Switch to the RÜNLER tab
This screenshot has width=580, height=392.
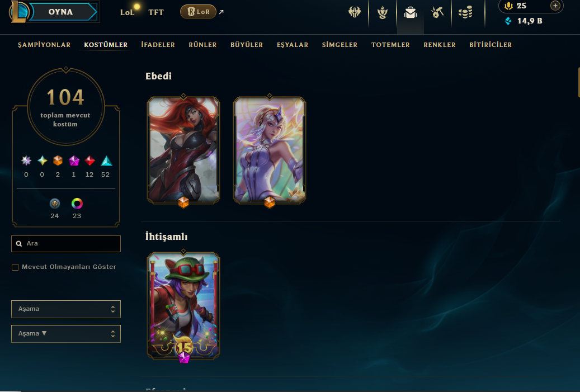[x=202, y=45]
